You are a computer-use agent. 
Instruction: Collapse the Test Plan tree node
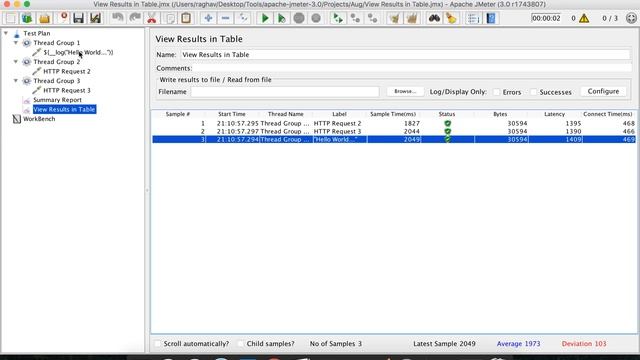[x=6, y=33]
